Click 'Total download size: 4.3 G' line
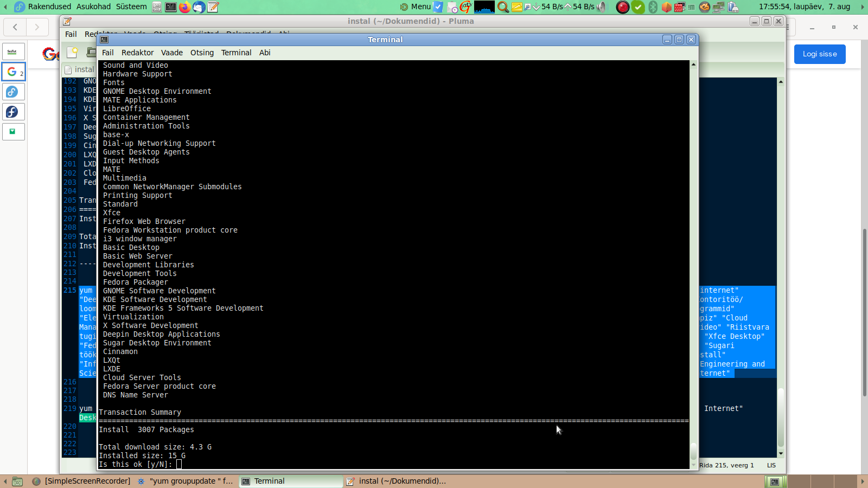This screenshot has height=488, width=868. (x=155, y=447)
